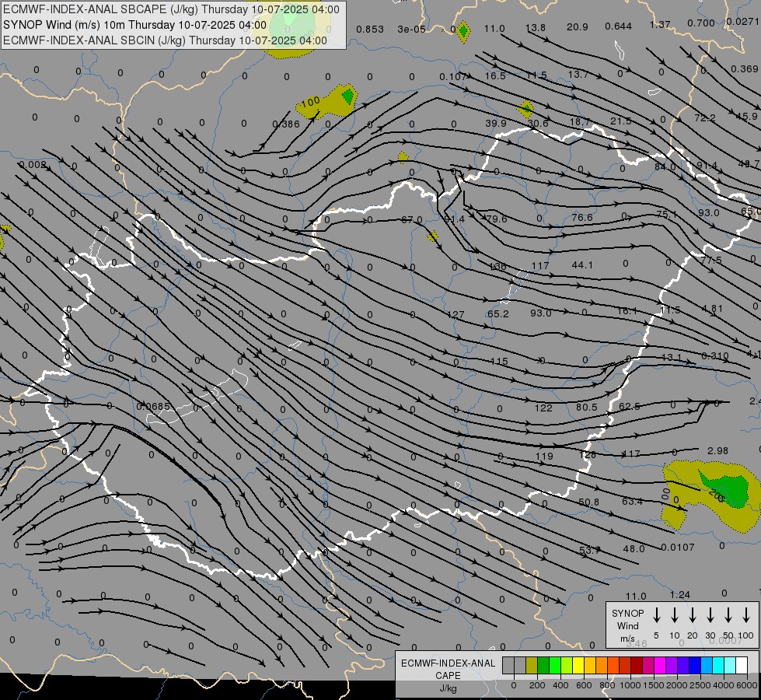Click the map value 0.0685
The height and width of the screenshot is (700, 761).
153,406
